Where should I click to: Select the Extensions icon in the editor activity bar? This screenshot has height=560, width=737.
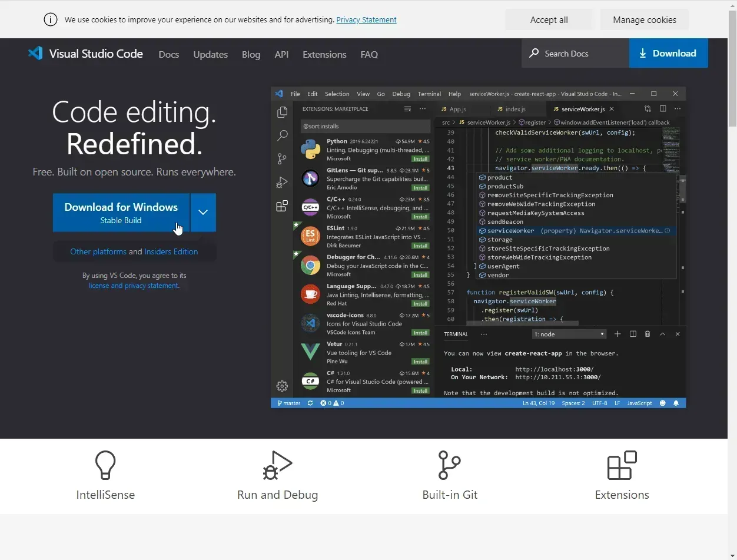[283, 206]
